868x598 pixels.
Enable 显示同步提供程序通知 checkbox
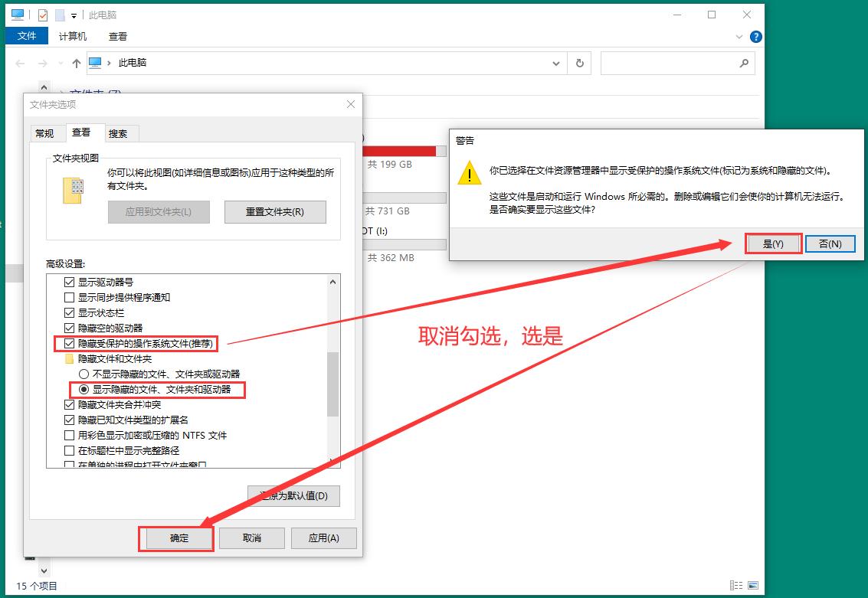(69, 297)
